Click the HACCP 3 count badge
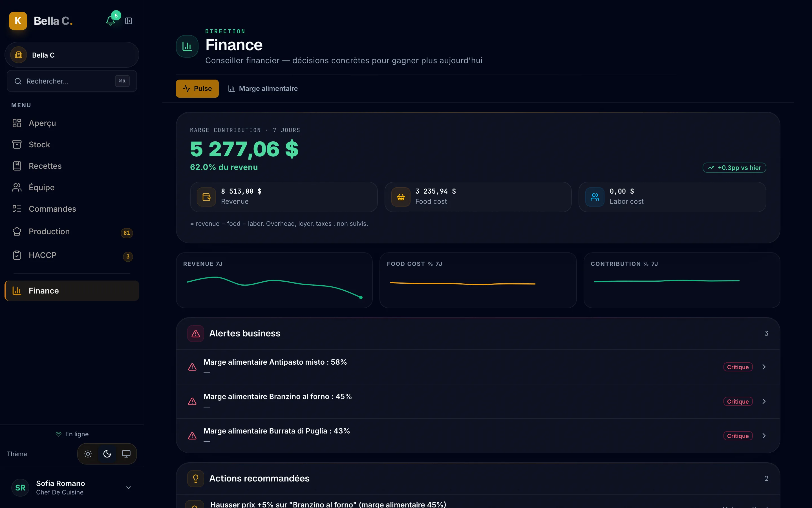 tap(128, 257)
